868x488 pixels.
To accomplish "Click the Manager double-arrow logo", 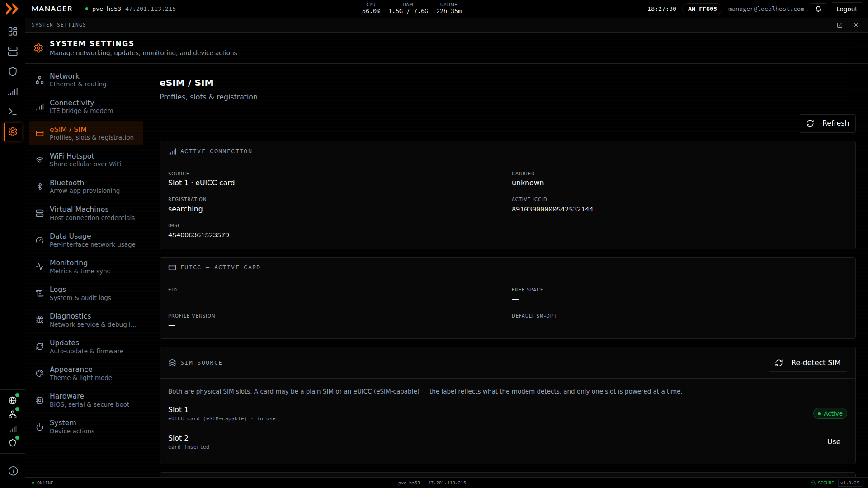I will [12, 9].
